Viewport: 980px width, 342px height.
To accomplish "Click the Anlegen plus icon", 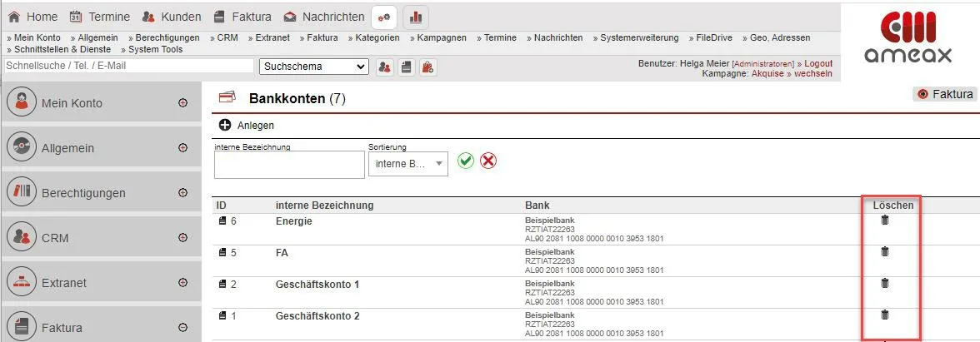I will pos(224,125).
